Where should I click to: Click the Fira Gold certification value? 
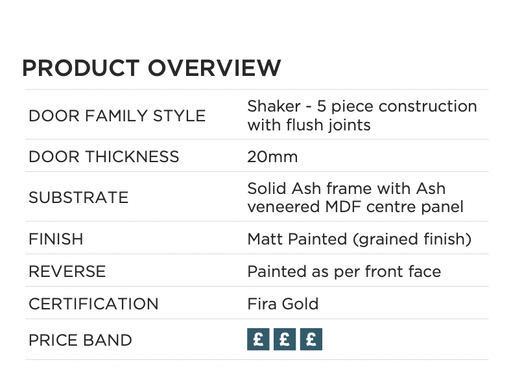(x=283, y=304)
